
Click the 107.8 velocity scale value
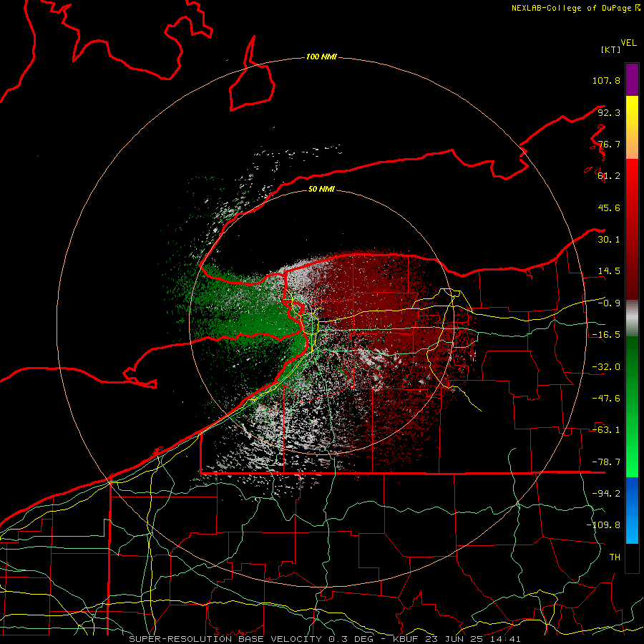(606, 80)
